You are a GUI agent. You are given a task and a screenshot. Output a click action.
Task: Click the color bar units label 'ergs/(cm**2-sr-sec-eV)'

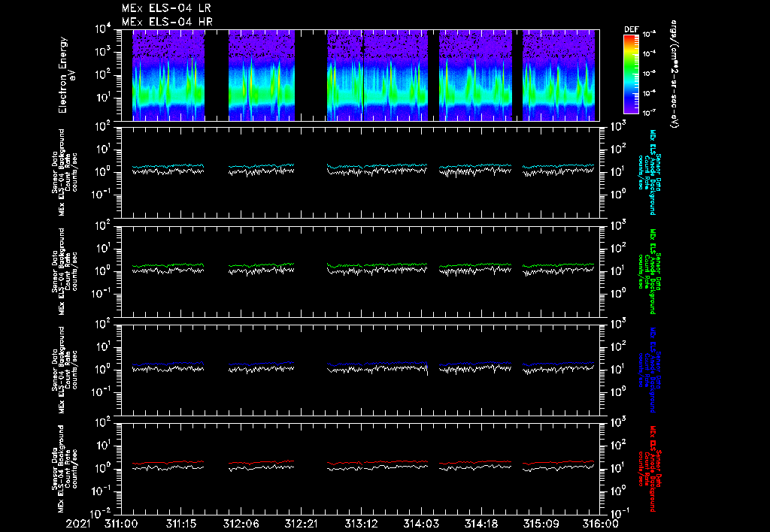coord(675,74)
